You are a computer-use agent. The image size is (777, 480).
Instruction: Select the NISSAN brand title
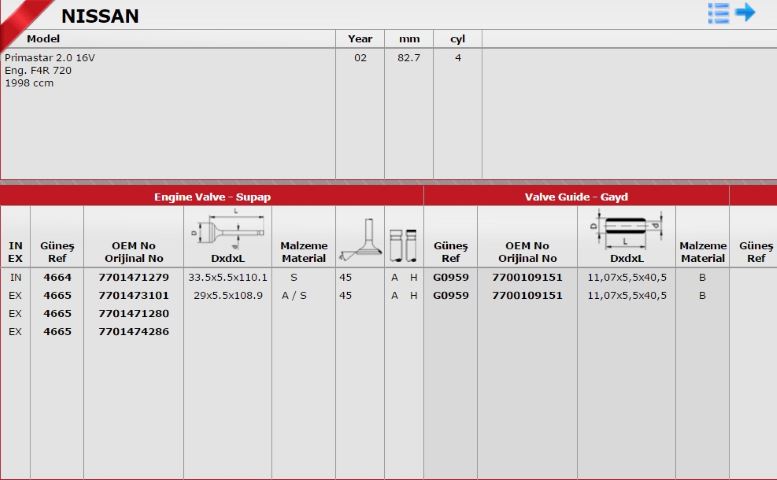[x=100, y=16]
